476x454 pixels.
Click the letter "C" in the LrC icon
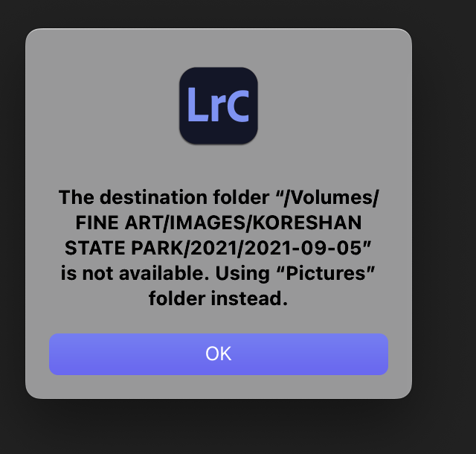(x=238, y=106)
